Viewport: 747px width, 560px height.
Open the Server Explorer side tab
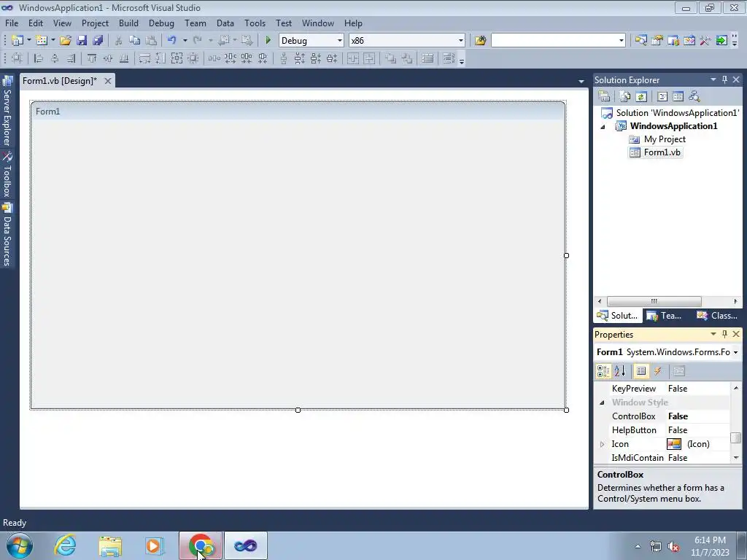pos(7,111)
